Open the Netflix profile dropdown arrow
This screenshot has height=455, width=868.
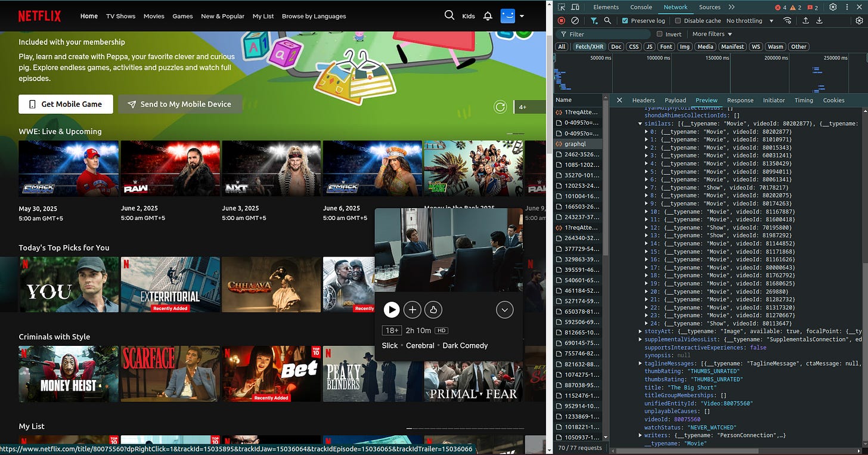(522, 16)
